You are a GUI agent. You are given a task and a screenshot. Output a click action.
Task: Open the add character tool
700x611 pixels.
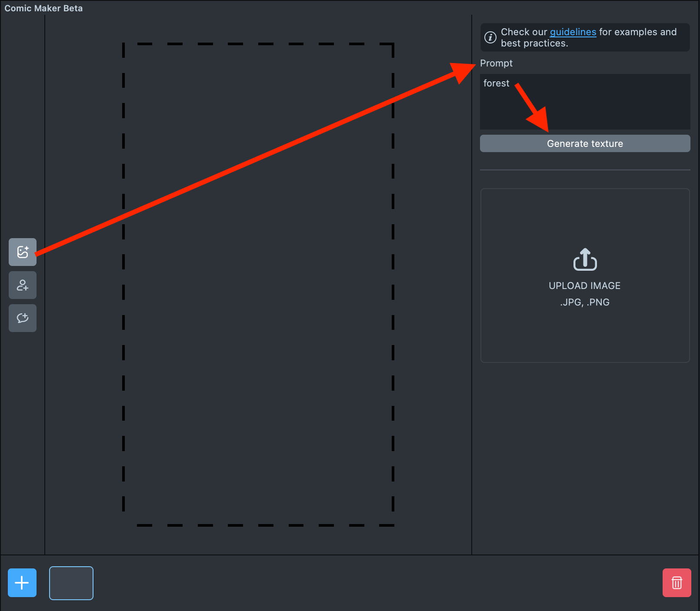pos(23,285)
